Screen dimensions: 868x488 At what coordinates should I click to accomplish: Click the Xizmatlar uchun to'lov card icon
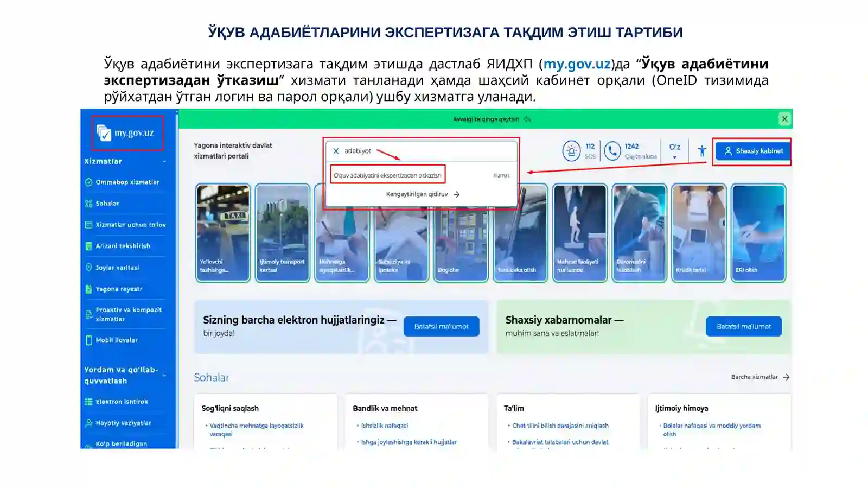point(88,225)
